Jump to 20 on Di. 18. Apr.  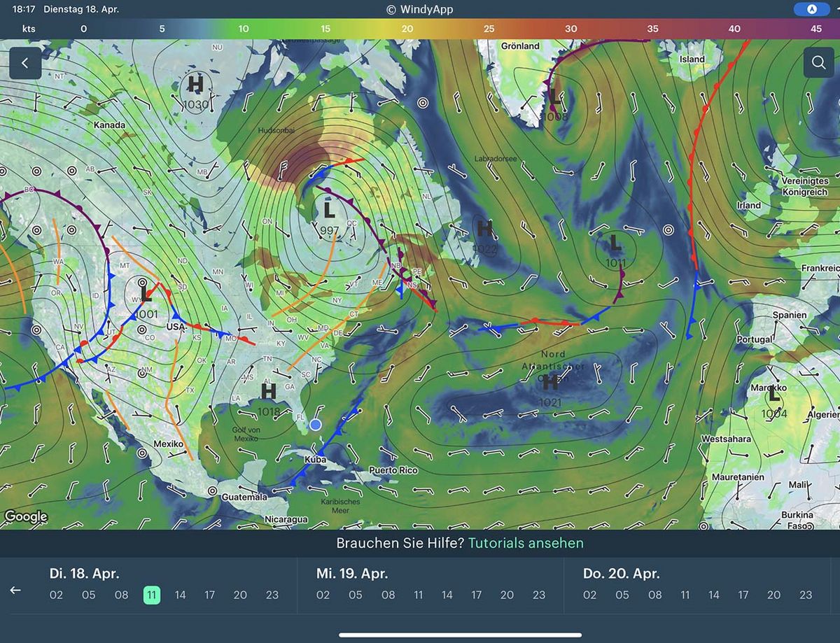click(x=240, y=595)
